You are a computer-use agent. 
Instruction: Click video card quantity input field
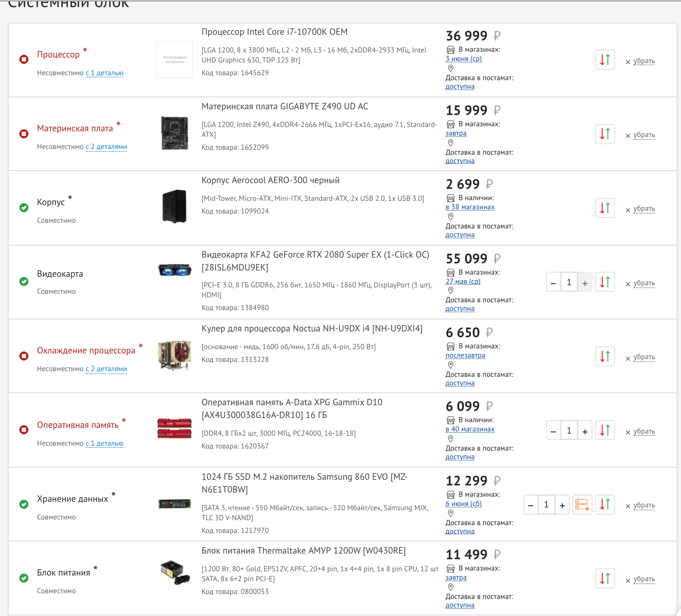(x=569, y=282)
